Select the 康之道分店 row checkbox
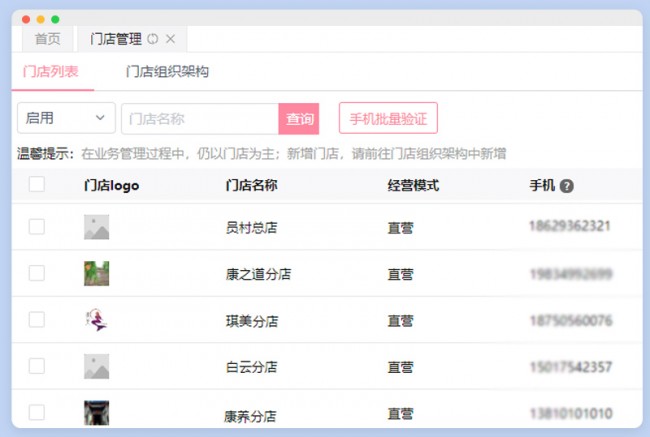 (x=37, y=273)
